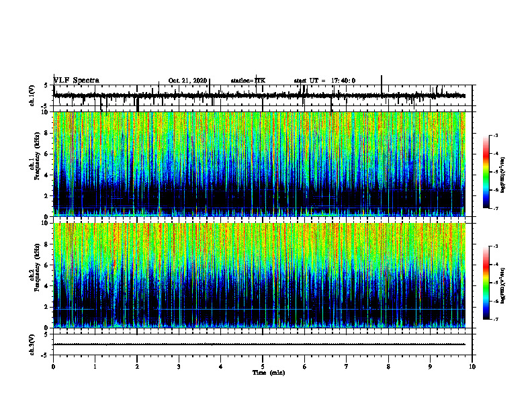
Task: Click the "-3" label on ch.1 color scale
Action: click(x=495, y=135)
